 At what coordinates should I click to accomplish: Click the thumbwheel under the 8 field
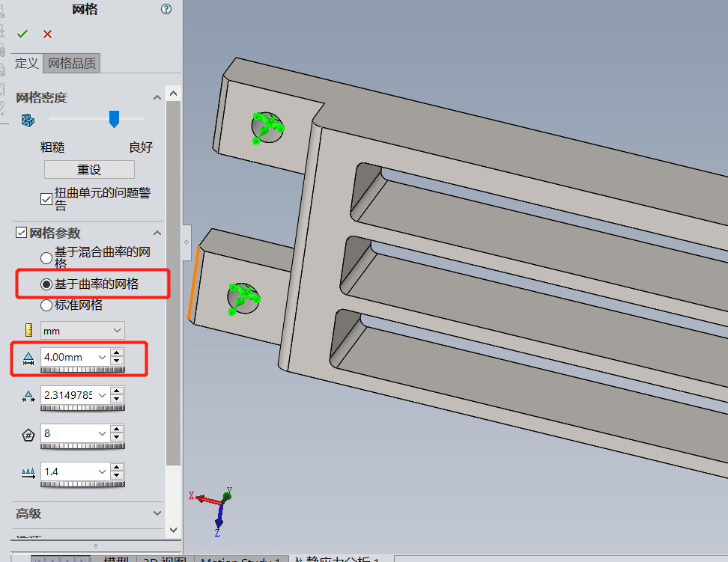82,445
